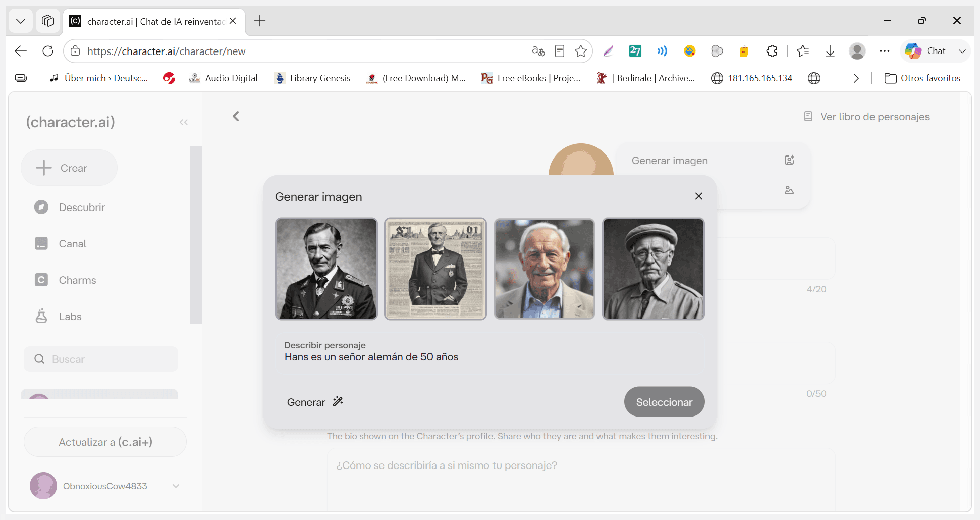Reload the page

48,51
